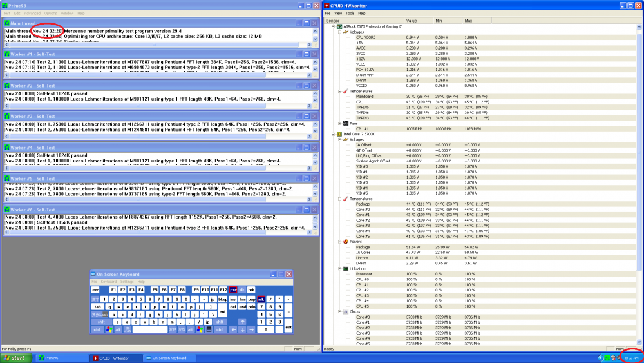Toggle the left alt key
This screenshot has width=644, height=363.
click(118, 329)
